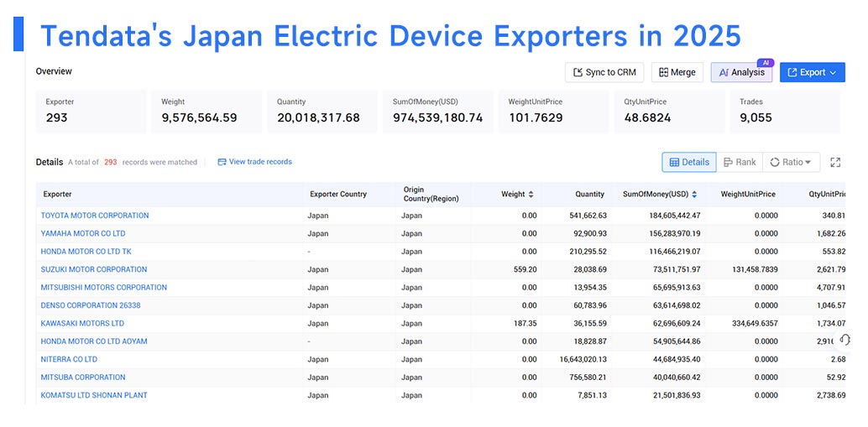Select the Trades 9,055 summary card
The image size is (868, 427).
pyautogui.click(x=785, y=112)
